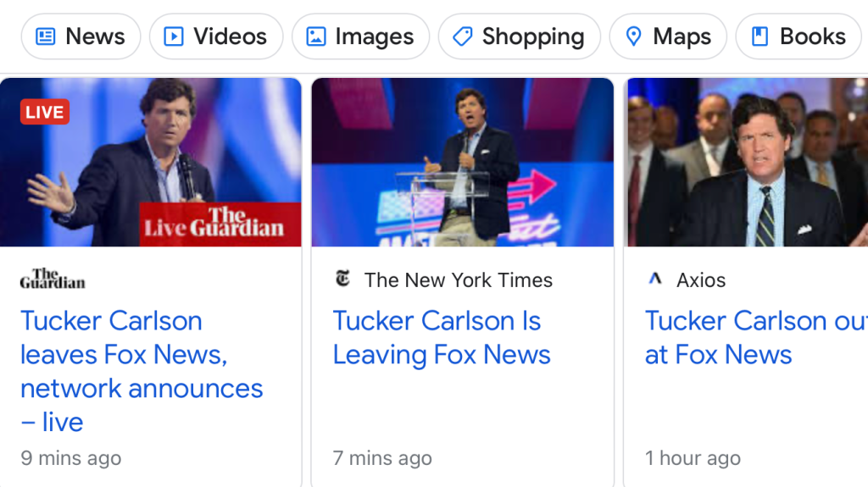Switch to the News filter tab
The height and width of the screenshot is (487, 868).
click(x=81, y=36)
